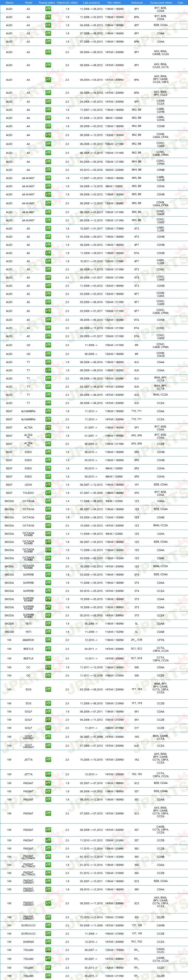The image size is (188, 980).
Task: Select the 'TOLEDO' model cell
Action: (28, 493)
